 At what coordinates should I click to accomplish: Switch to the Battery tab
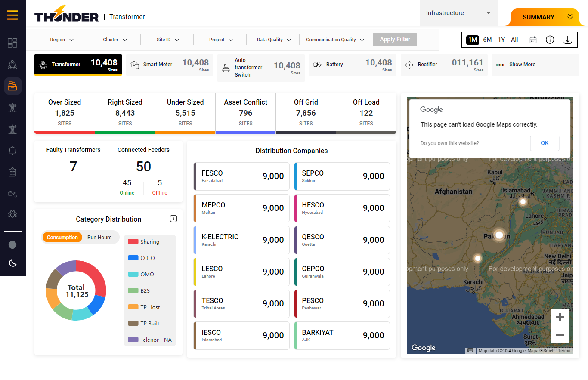pos(353,65)
